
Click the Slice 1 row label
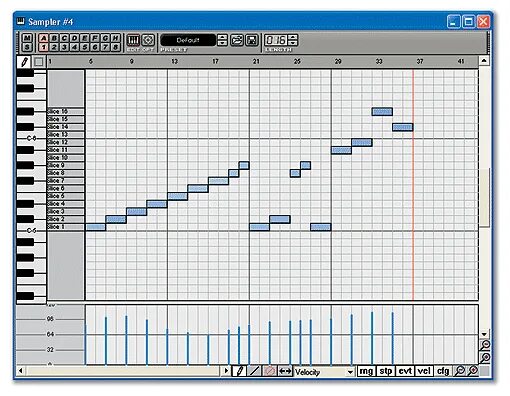(65, 227)
